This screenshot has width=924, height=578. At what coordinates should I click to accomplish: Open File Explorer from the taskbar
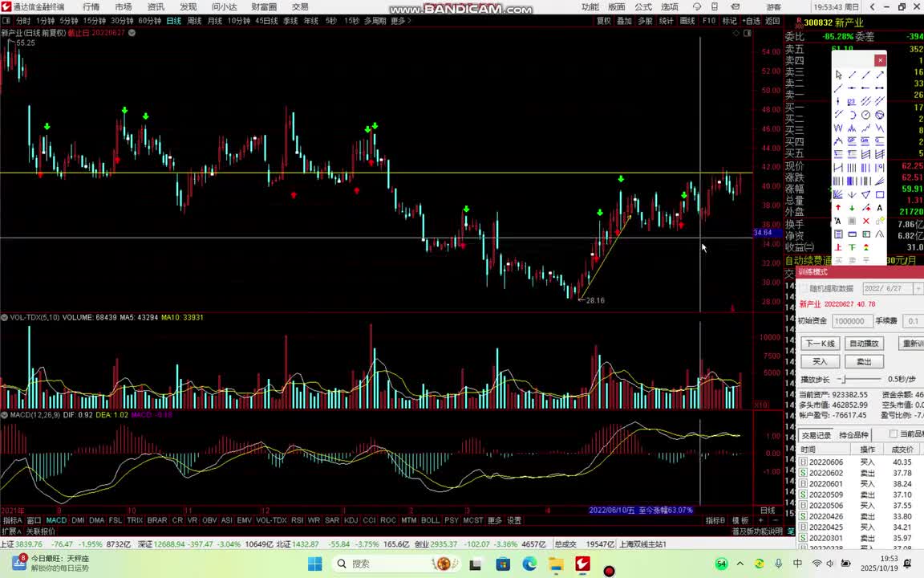(556, 564)
